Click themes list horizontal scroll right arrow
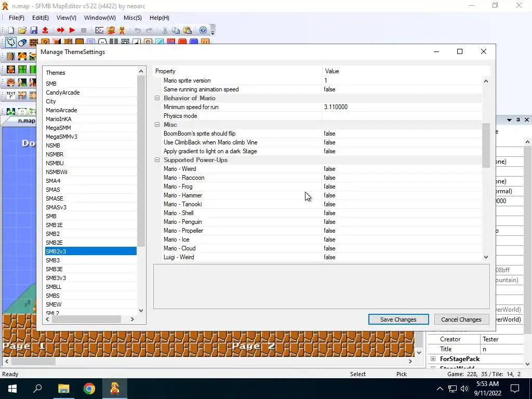 [132, 320]
